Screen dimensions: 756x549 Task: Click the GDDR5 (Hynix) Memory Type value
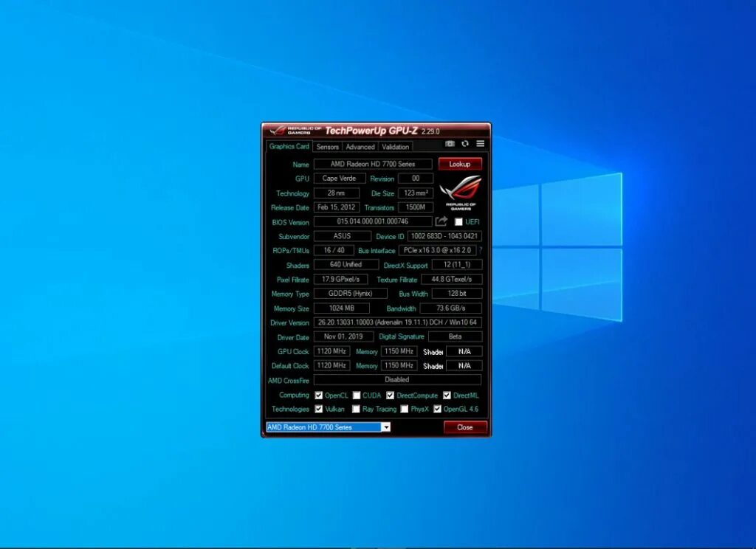pos(351,293)
